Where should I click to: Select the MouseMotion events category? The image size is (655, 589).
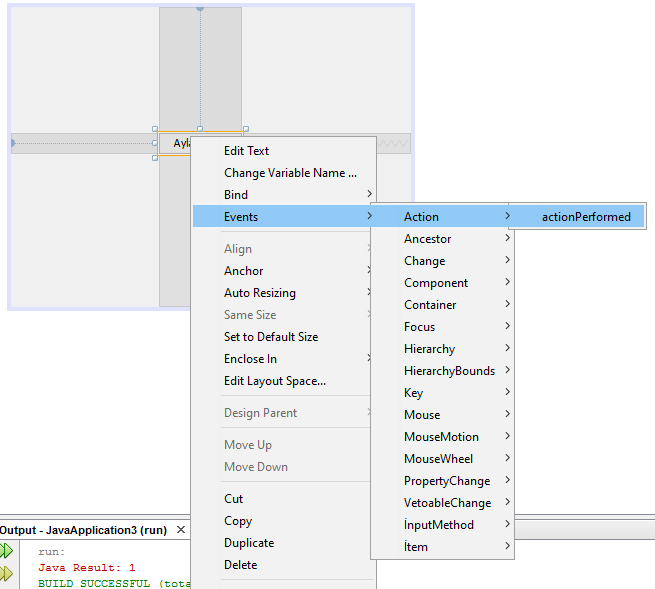click(x=442, y=437)
